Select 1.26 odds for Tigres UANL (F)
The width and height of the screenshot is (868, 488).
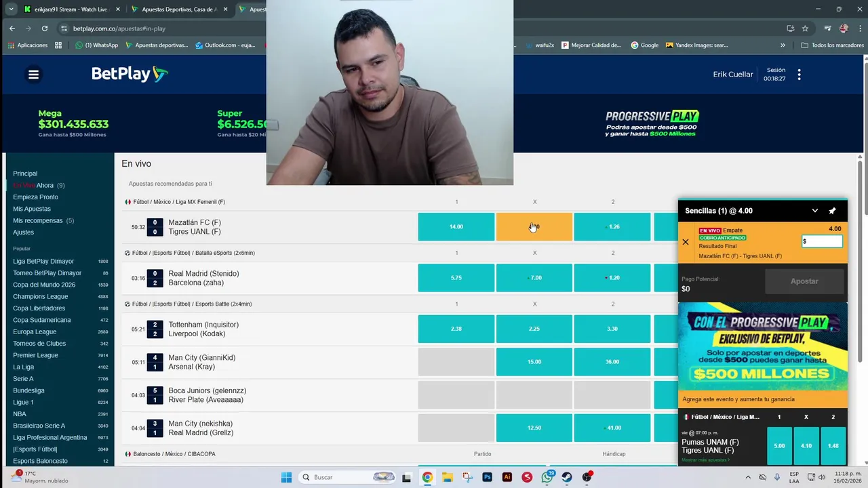pos(612,227)
